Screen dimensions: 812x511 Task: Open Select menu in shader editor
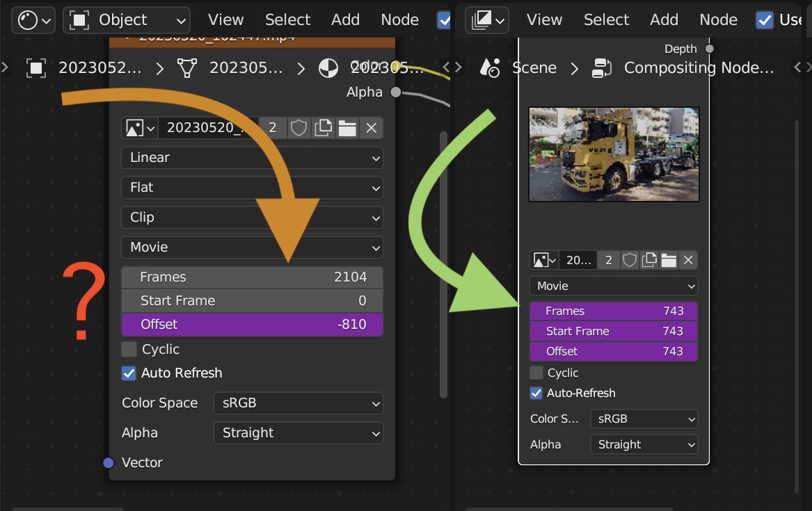click(287, 19)
